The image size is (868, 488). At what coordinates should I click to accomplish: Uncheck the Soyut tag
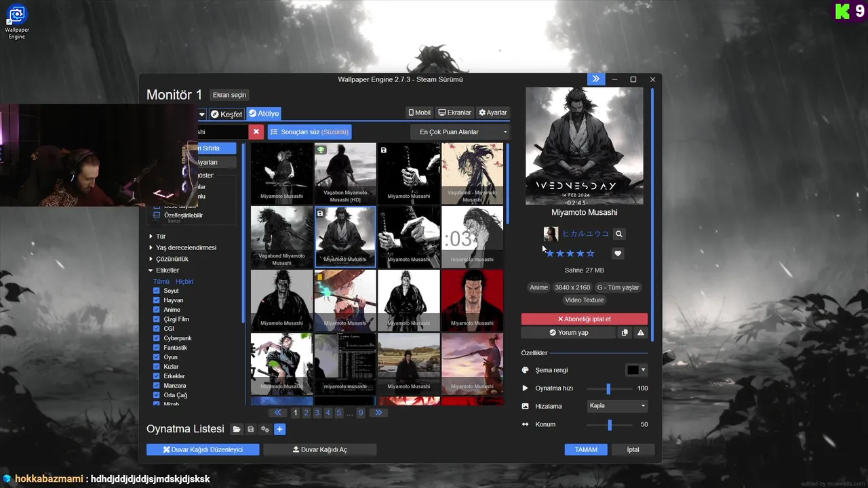pos(157,291)
